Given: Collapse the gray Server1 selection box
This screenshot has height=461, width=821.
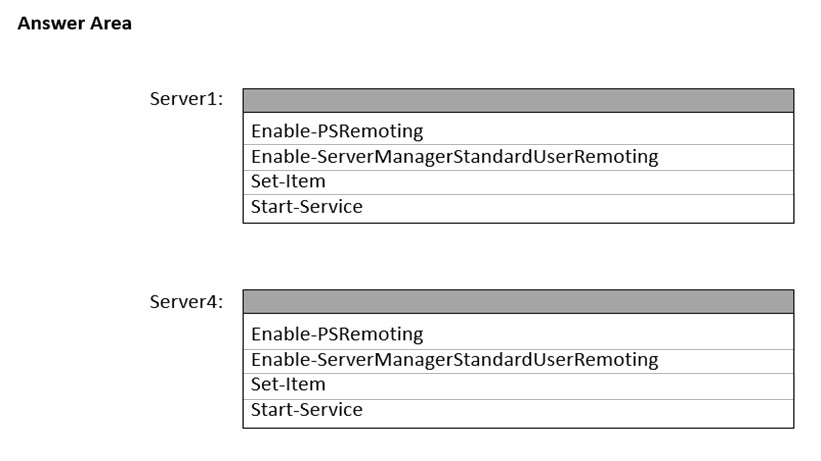Looking at the screenshot, I should tap(518, 100).
